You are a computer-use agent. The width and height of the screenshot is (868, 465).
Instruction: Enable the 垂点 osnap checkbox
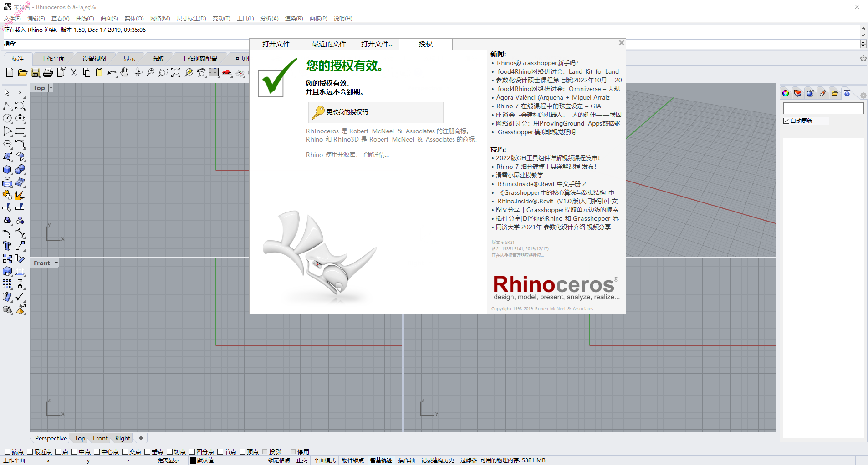point(148,452)
